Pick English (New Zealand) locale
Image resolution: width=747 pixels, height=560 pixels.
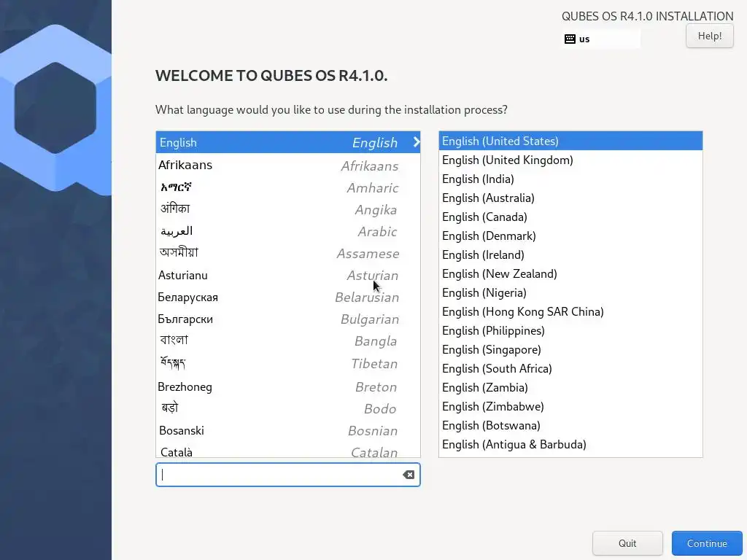(x=570, y=274)
